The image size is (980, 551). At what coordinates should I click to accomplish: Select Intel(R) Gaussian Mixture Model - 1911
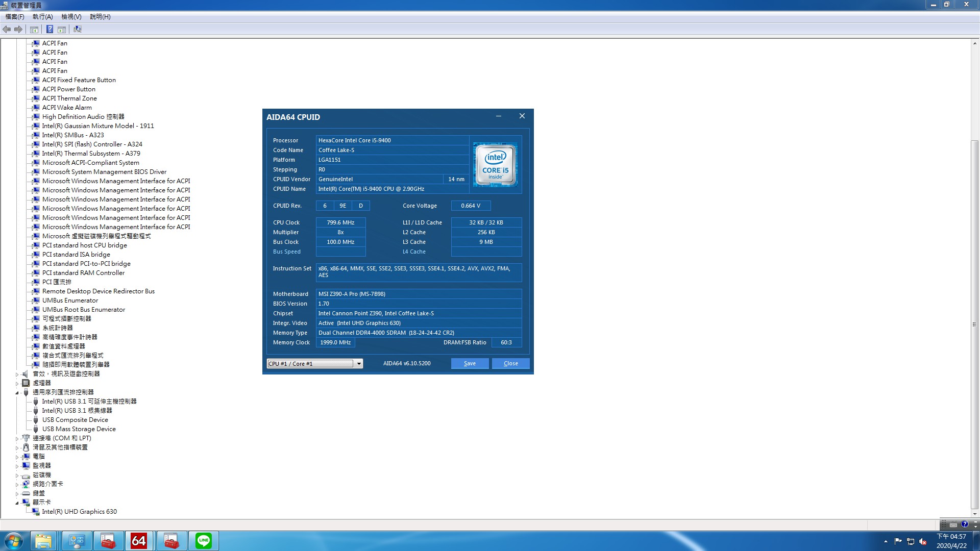pyautogui.click(x=98, y=126)
